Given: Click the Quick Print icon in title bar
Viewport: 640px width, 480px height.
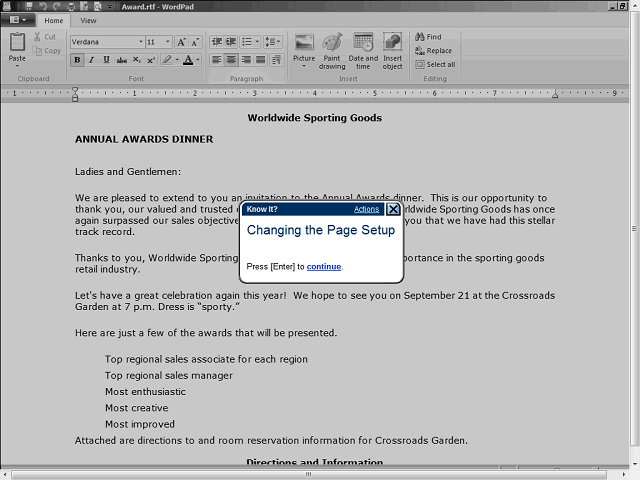Looking at the screenshot, I should pyautogui.click(x=71, y=6).
